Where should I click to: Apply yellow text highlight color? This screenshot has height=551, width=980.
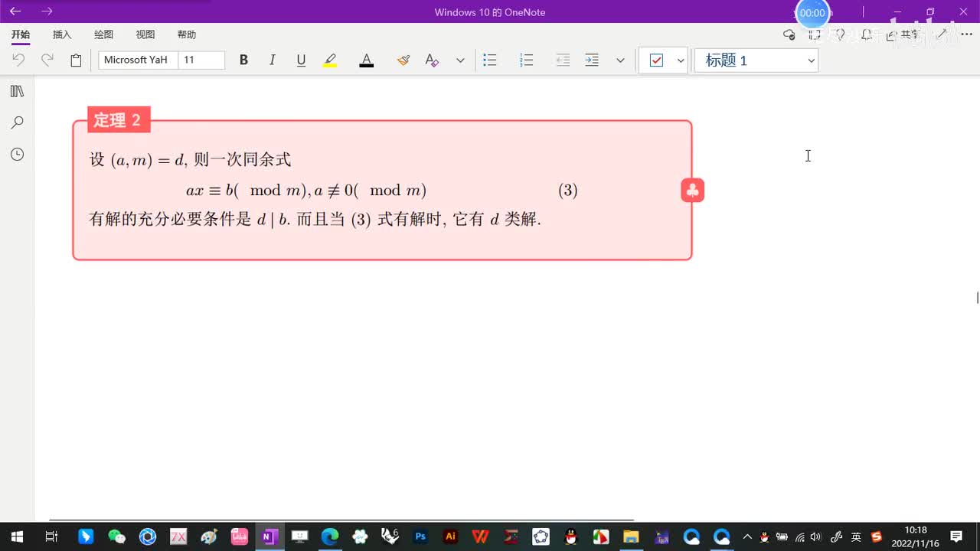click(x=330, y=60)
